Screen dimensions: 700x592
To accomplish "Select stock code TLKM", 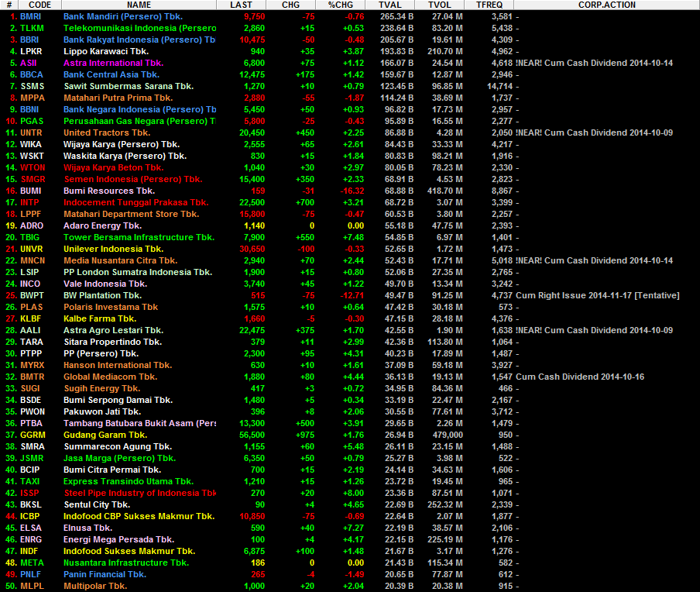I will pos(32,28).
